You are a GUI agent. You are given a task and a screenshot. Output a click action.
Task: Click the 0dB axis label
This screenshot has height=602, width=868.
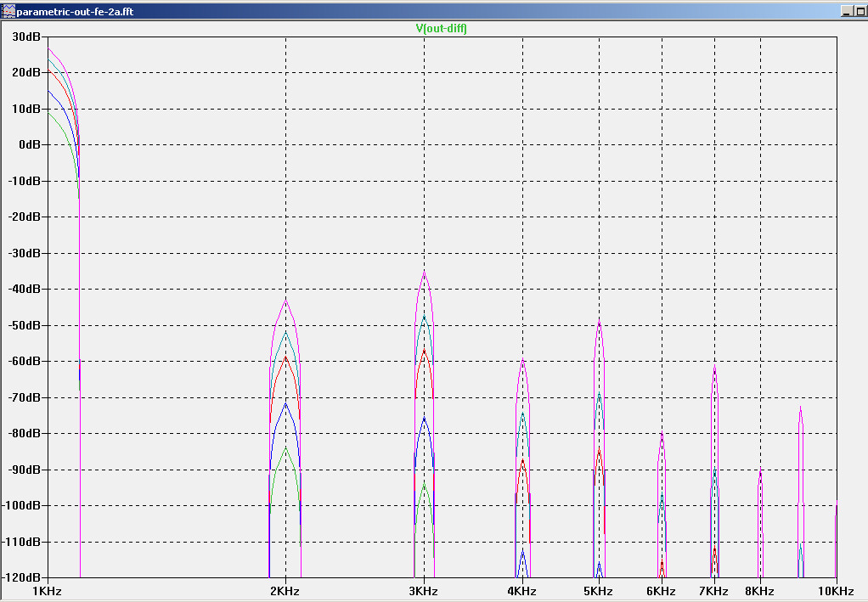coord(30,144)
